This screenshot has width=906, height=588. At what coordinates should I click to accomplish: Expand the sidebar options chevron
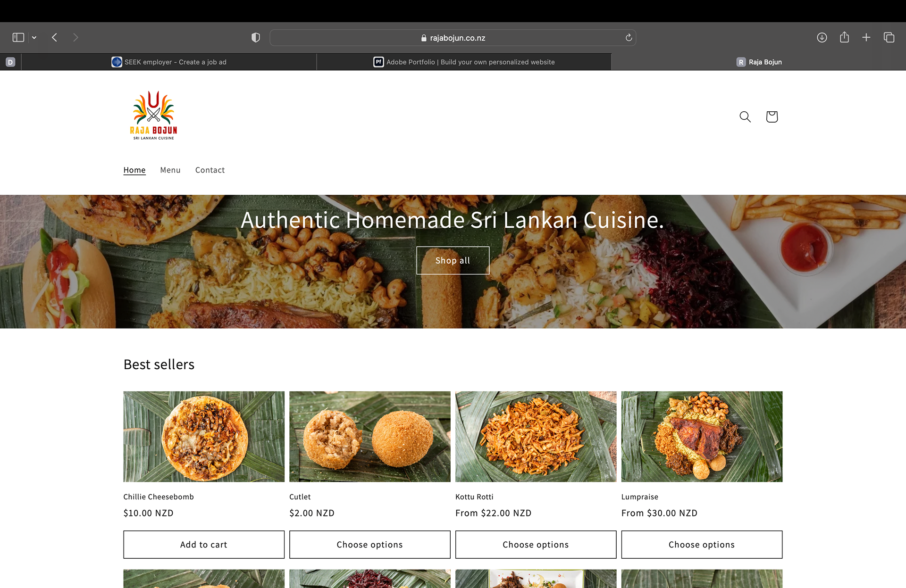[x=34, y=38]
